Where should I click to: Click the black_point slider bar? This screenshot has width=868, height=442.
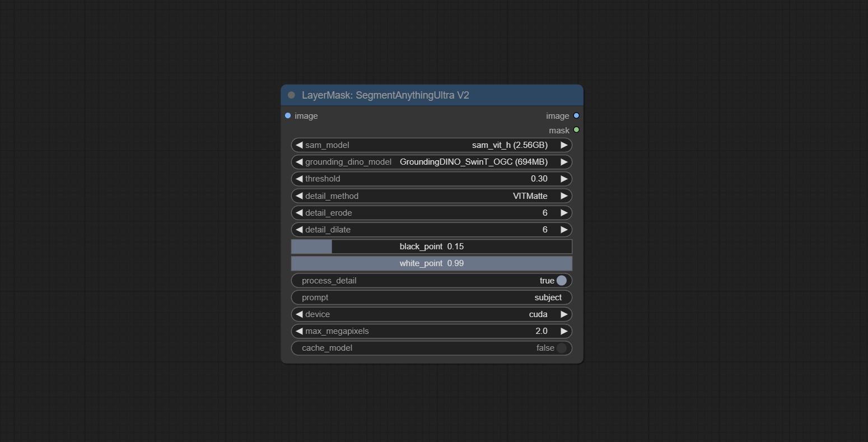(431, 246)
